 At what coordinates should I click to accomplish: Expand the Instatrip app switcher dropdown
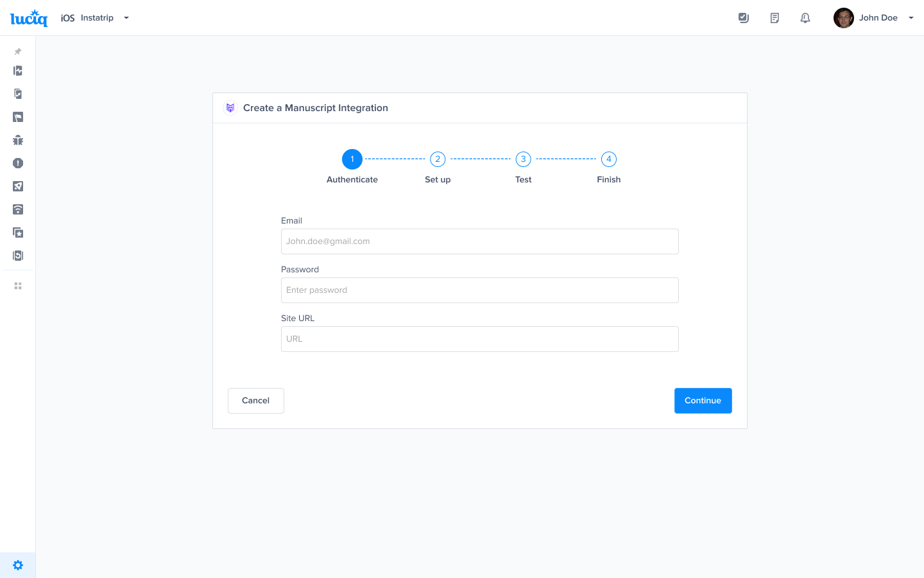pyautogui.click(x=126, y=18)
